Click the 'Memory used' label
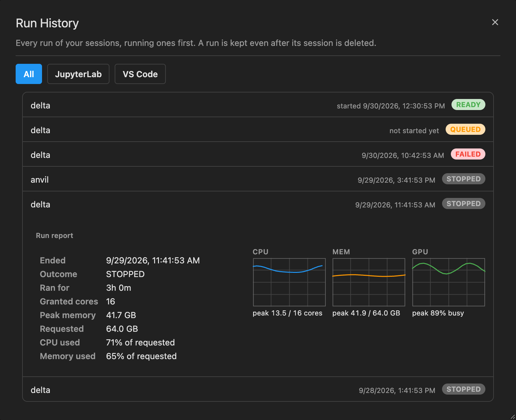Screen dimensions: 516x420 67,356
